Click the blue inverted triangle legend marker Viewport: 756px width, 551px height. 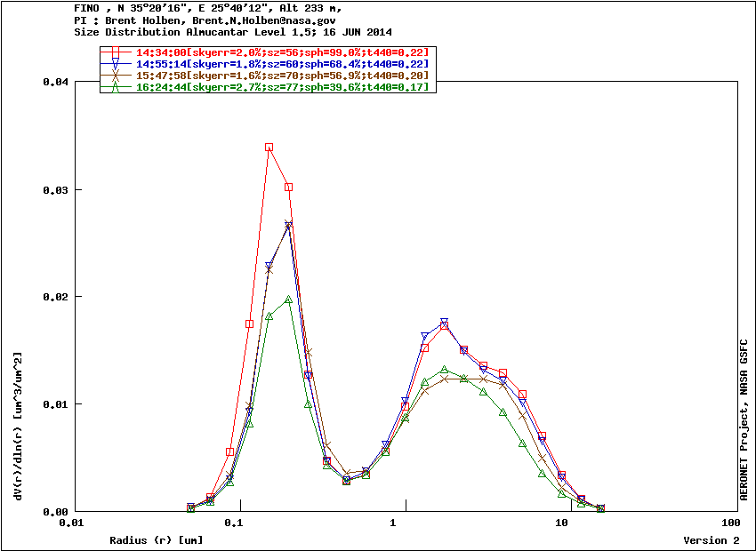pos(116,64)
